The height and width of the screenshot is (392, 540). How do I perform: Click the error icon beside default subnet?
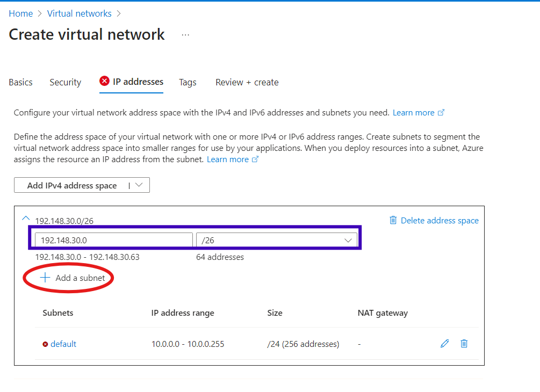(x=45, y=344)
